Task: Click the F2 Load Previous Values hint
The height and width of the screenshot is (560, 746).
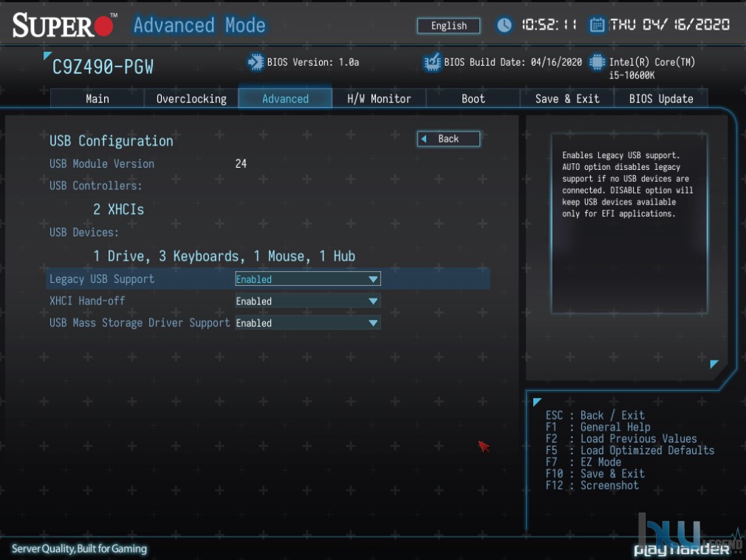Action: (621, 439)
